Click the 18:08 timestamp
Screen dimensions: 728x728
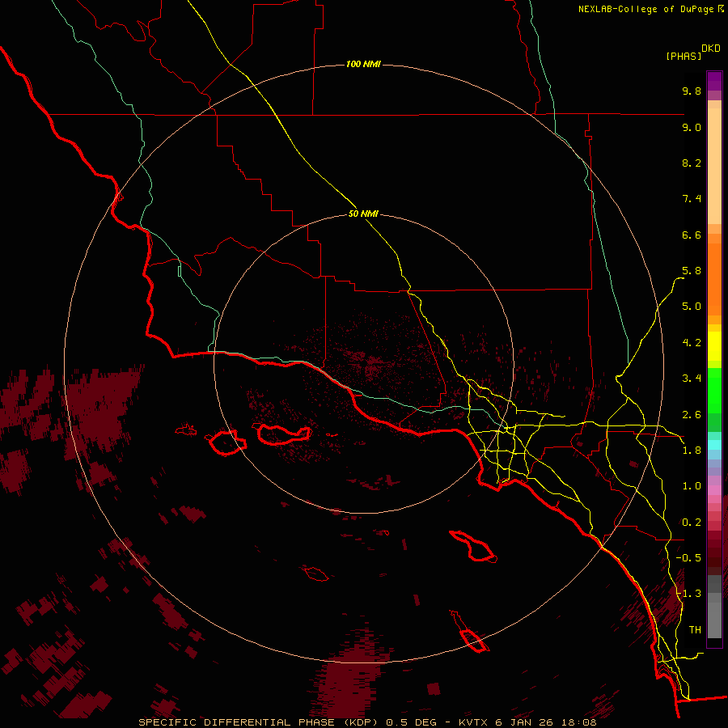[578, 722]
